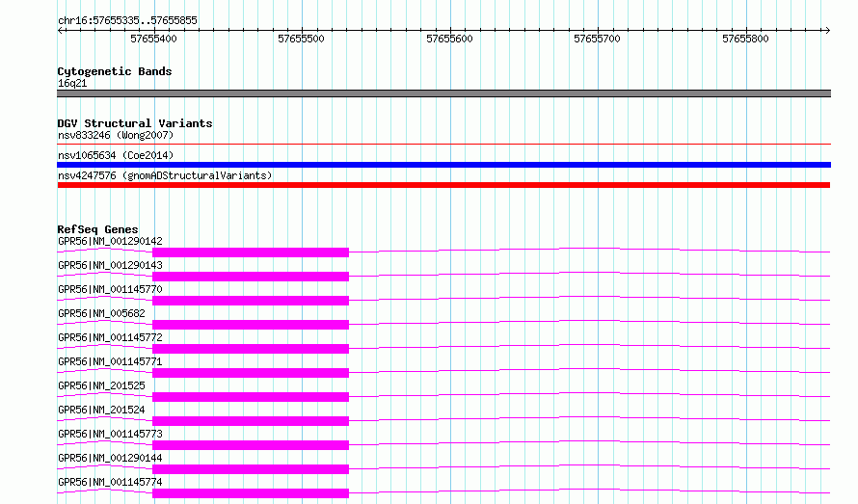
Task: Open variant nsv4247576 (gnomADStructuralVariants) label
Action: [x=165, y=175]
